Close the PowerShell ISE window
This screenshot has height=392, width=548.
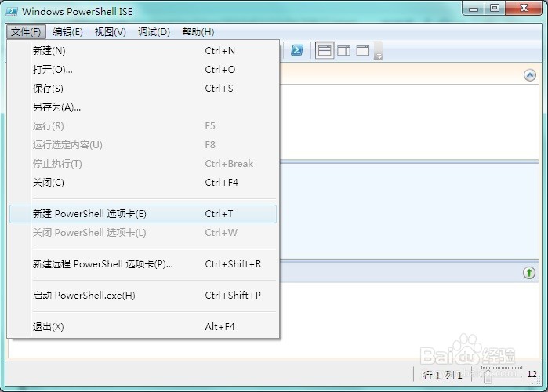coord(524,9)
